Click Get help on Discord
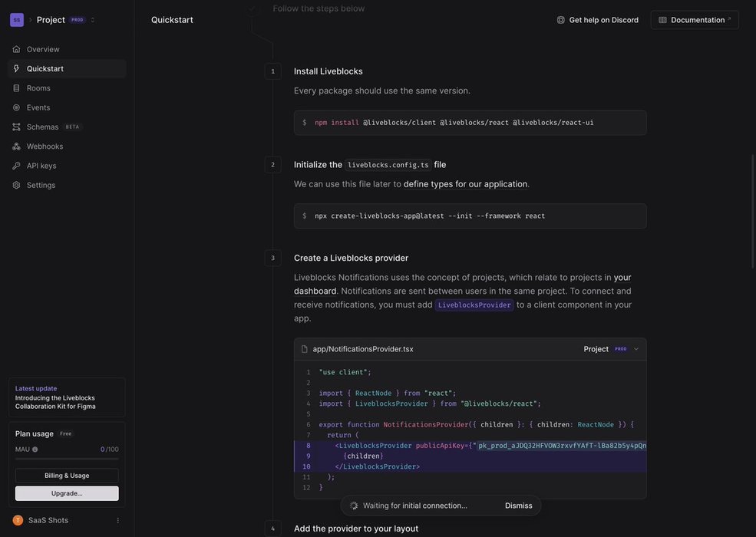The height and width of the screenshot is (537, 756). point(597,20)
